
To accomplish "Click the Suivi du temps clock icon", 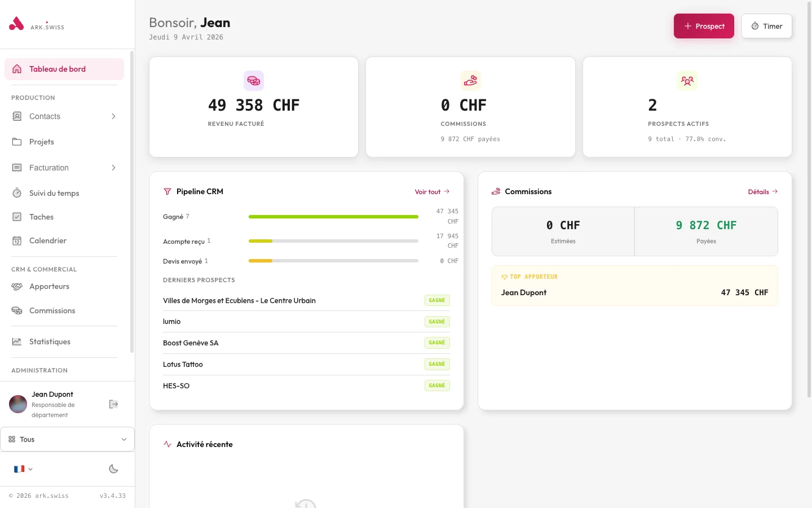I will click(x=16, y=193).
